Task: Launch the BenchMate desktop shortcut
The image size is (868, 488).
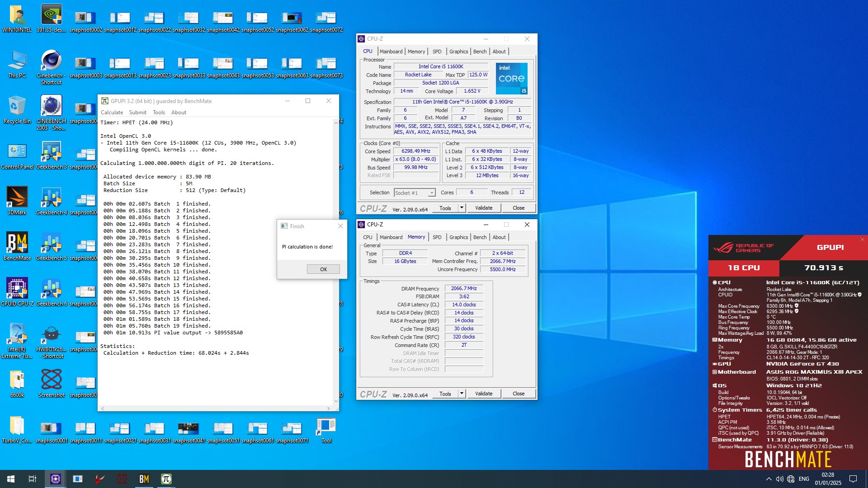Action: pyautogui.click(x=17, y=247)
